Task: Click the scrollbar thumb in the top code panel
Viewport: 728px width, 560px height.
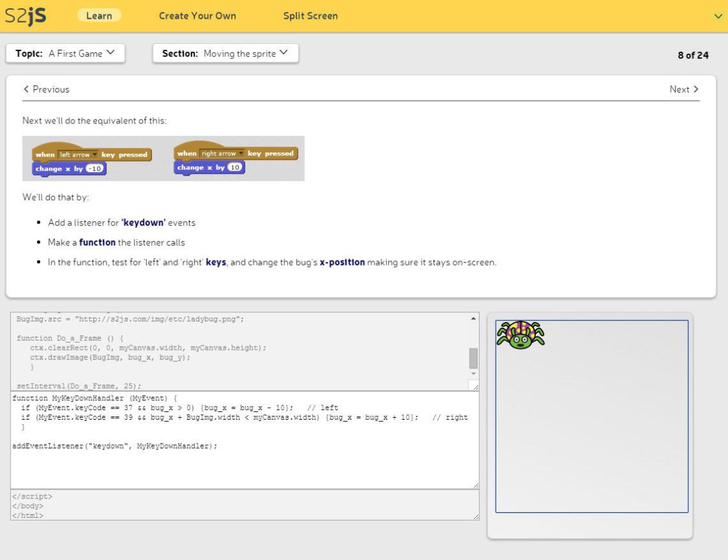Action: point(472,358)
